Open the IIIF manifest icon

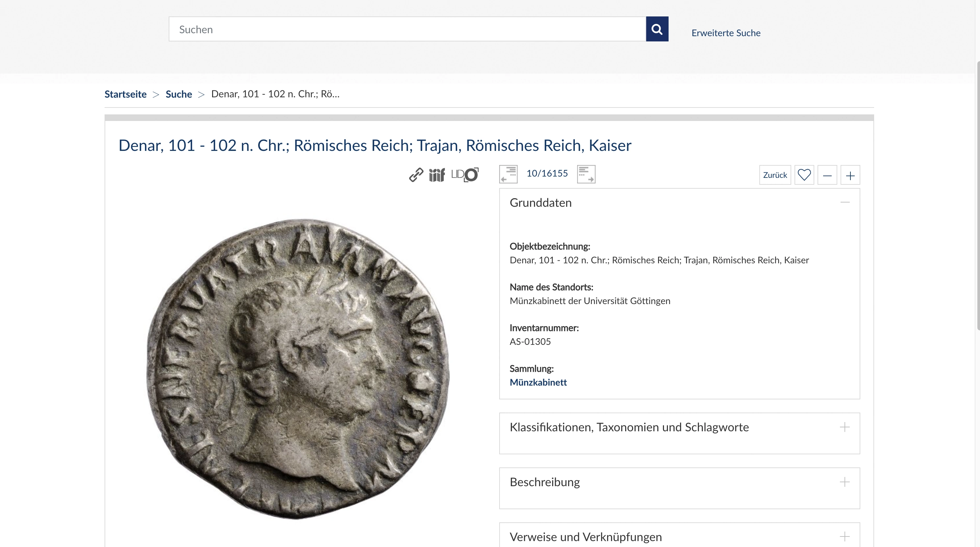tap(437, 175)
